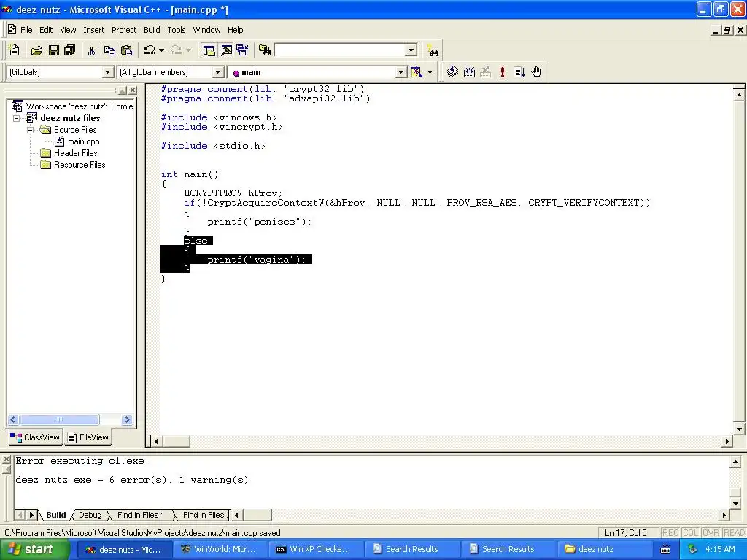
Task: Switch to the ClassView tab
Action: 35,437
